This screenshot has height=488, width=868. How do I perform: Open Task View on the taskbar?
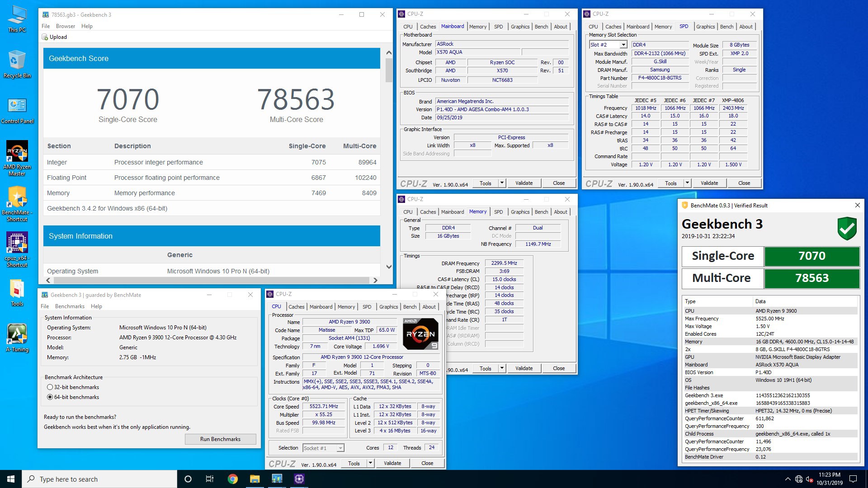[x=210, y=479]
